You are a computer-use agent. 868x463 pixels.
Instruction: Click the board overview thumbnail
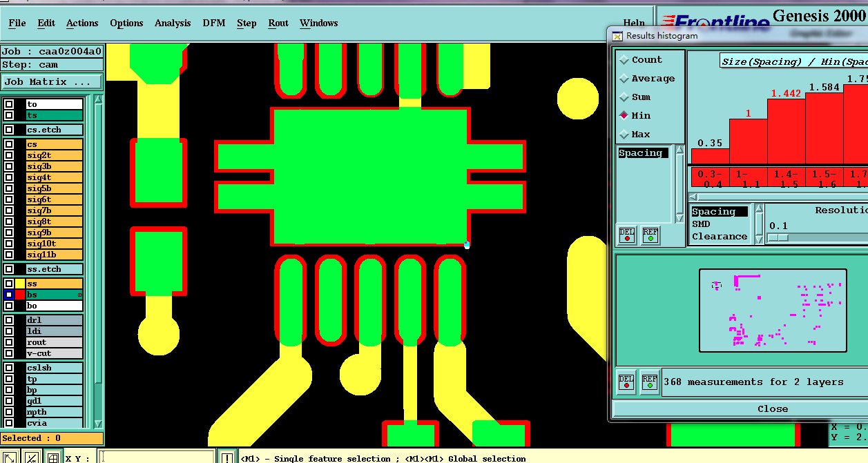773,311
